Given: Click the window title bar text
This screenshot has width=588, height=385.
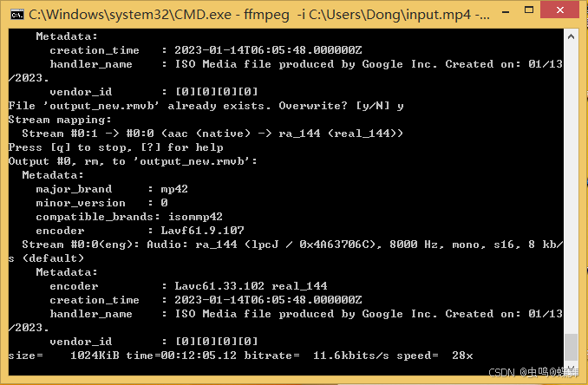Looking at the screenshot, I should [258, 14].
